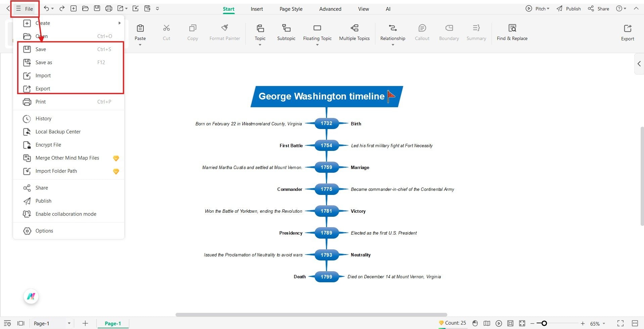Toggle the page panel icon beside outline icon
Image resolution: width=644 pixels, height=329 pixels.
pyautogui.click(x=21, y=323)
